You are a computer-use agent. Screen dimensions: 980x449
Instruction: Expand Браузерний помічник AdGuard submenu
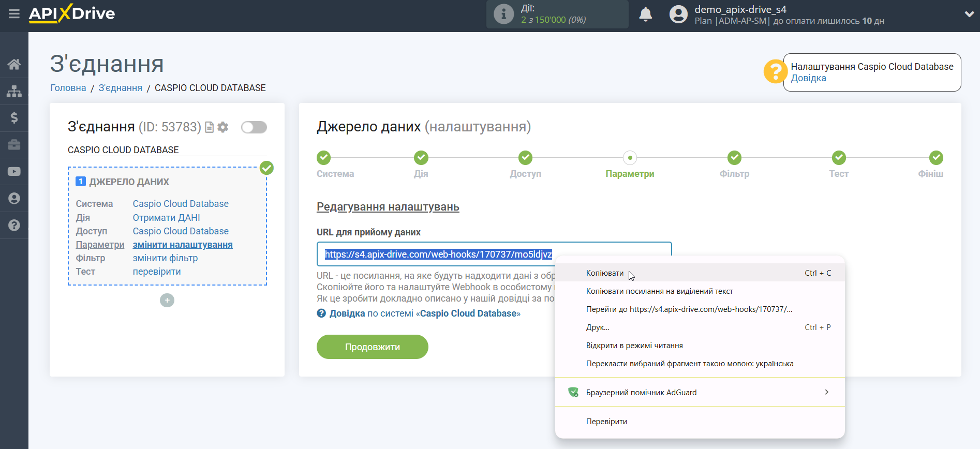(x=700, y=392)
